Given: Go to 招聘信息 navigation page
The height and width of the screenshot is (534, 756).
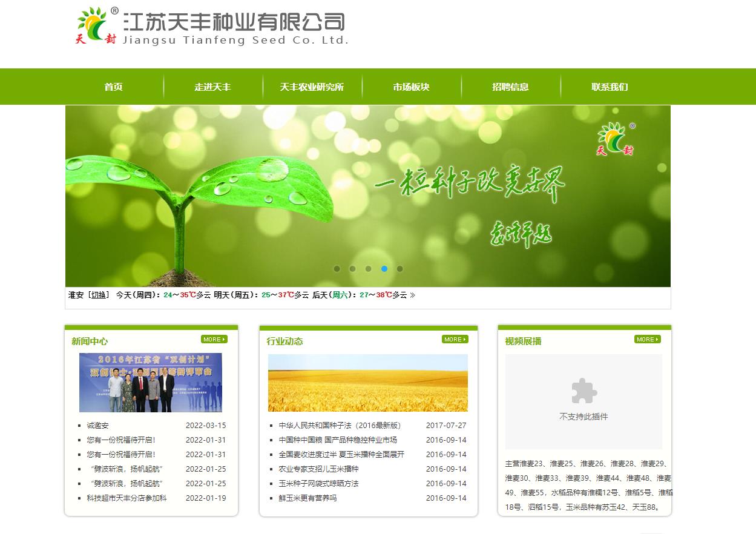Looking at the screenshot, I should click(510, 87).
